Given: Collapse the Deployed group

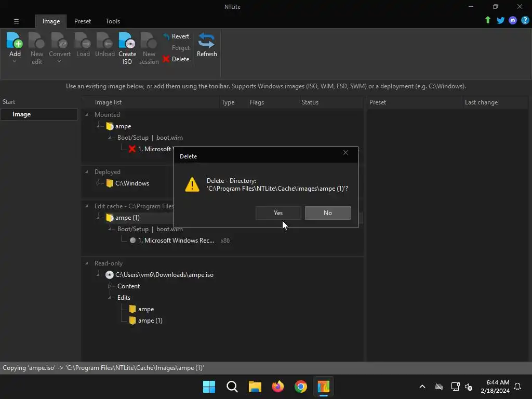Looking at the screenshot, I should 87,171.
